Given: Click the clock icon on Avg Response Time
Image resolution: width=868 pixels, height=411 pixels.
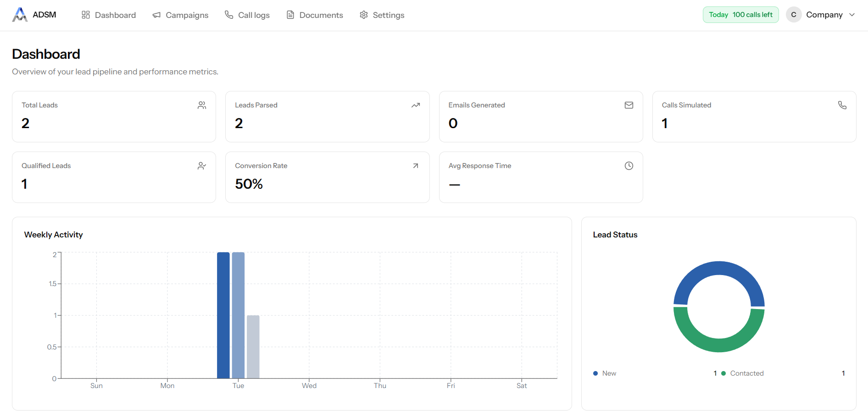Looking at the screenshot, I should pyautogui.click(x=629, y=166).
